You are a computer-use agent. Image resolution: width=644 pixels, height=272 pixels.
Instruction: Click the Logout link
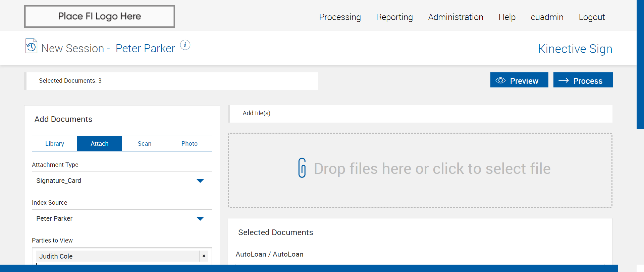coord(592,17)
